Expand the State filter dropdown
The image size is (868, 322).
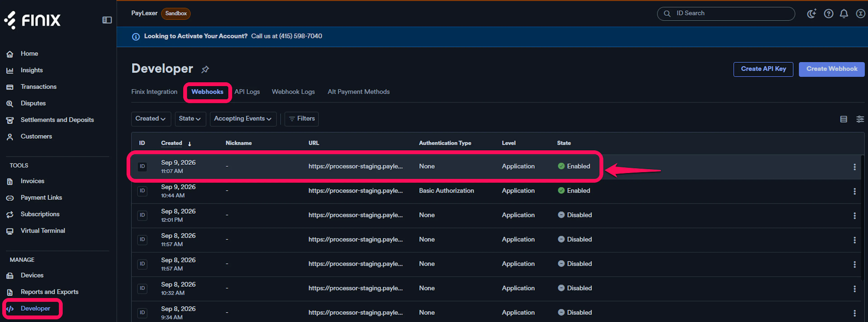[190, 119]
